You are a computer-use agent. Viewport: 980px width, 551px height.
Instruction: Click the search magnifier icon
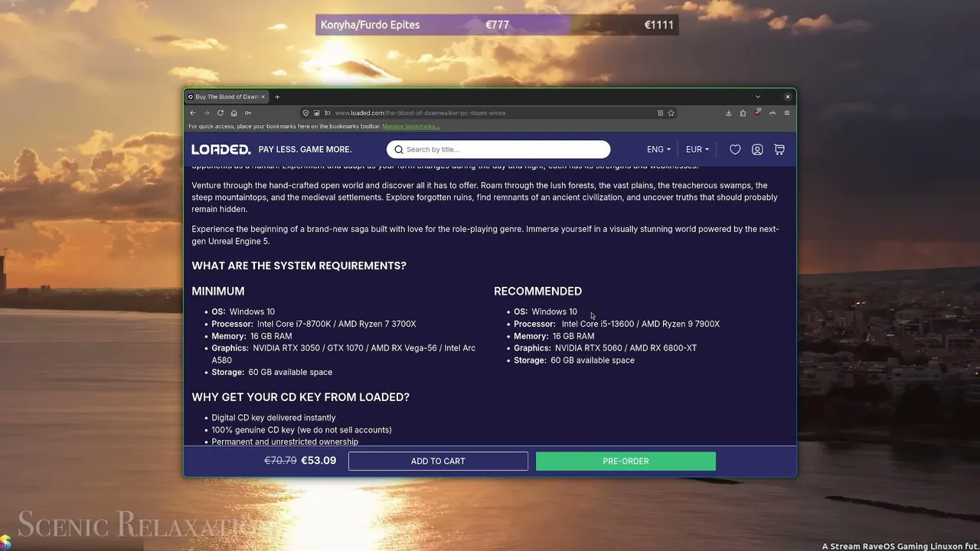(x=399, y=150)
